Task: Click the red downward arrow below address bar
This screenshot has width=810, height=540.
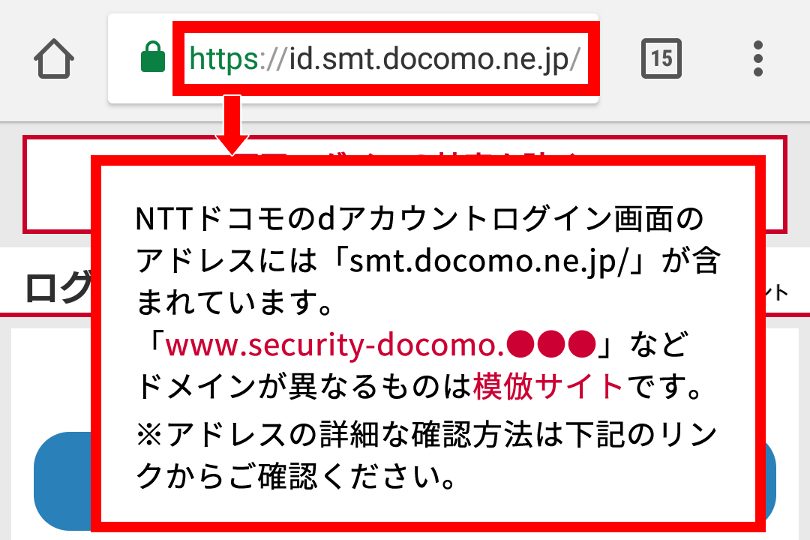Action: tap(232, 124)
